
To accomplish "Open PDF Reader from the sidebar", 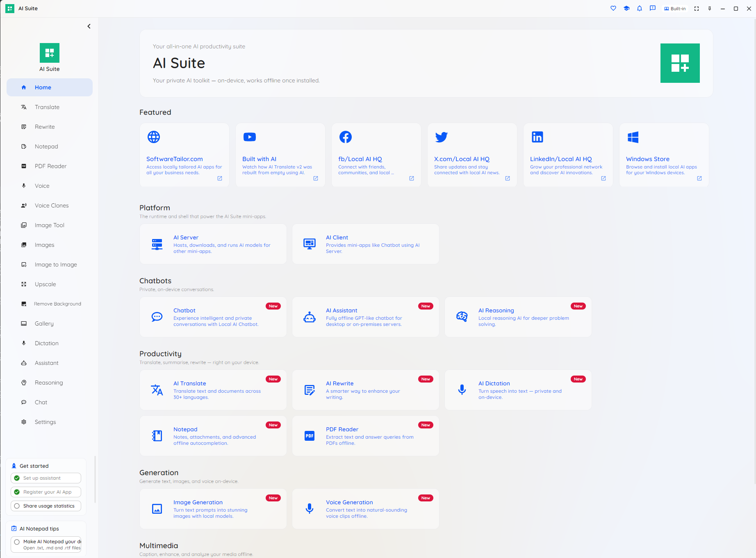I will [50, 166].
